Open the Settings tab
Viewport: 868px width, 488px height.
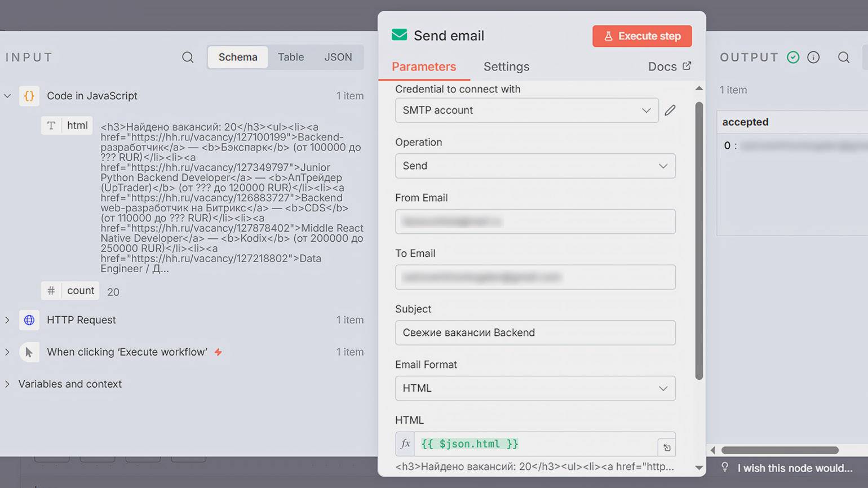tap(506, 66)
